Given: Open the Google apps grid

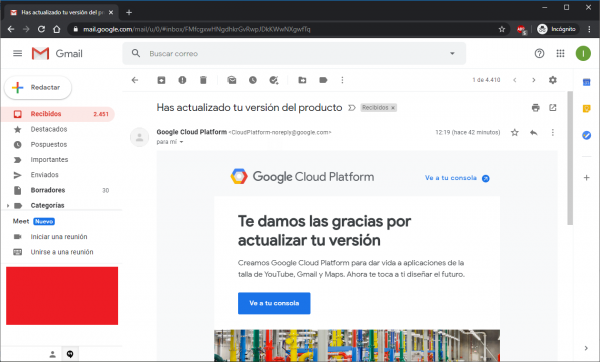Looking at the screenshot, I should click(x=560, y=54).
